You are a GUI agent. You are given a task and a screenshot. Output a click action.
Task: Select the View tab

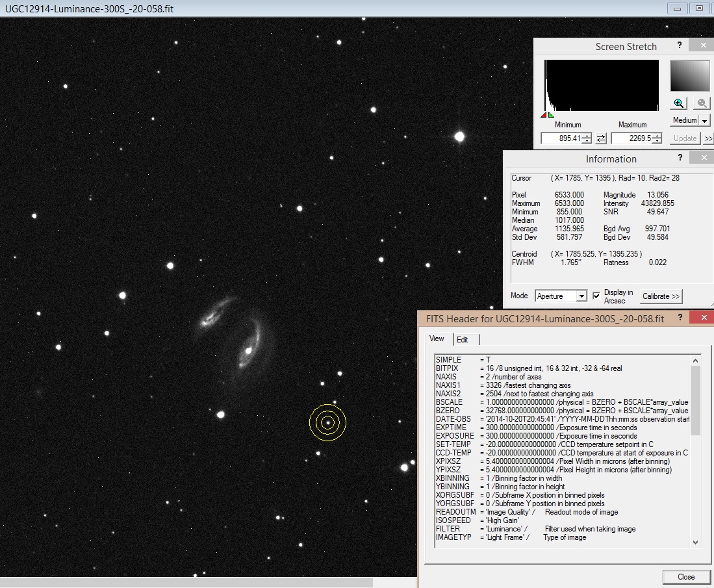point(437,339)
